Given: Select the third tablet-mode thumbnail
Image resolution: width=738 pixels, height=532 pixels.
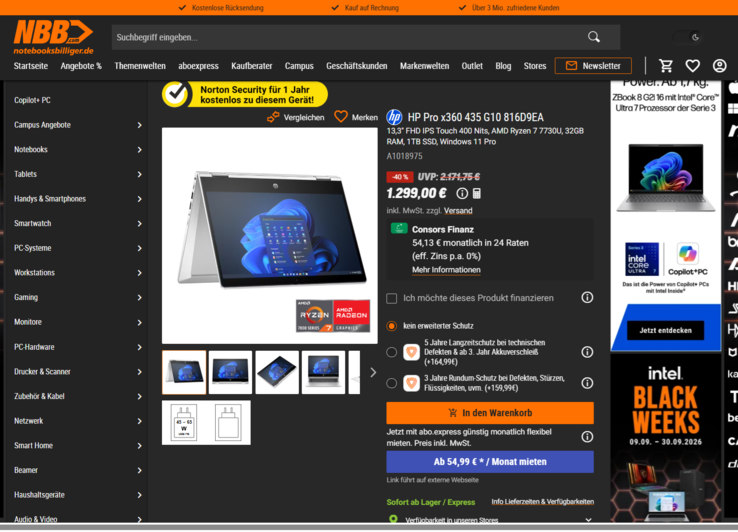Looking at the screenshot, I should pyautogui.click(x=277, y=372).
